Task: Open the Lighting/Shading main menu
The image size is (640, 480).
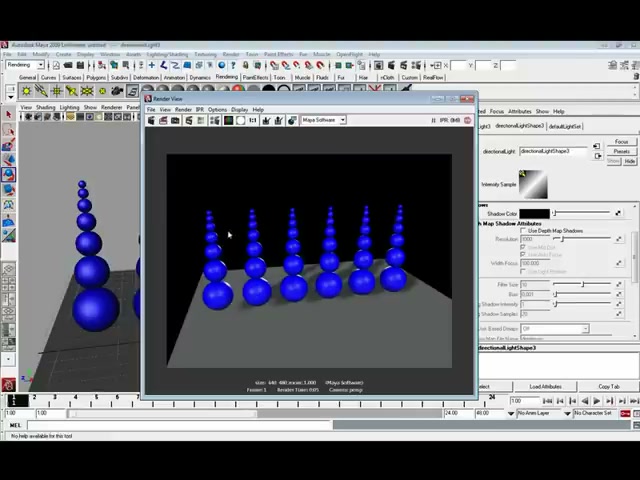Action: [x=167, y=54]
